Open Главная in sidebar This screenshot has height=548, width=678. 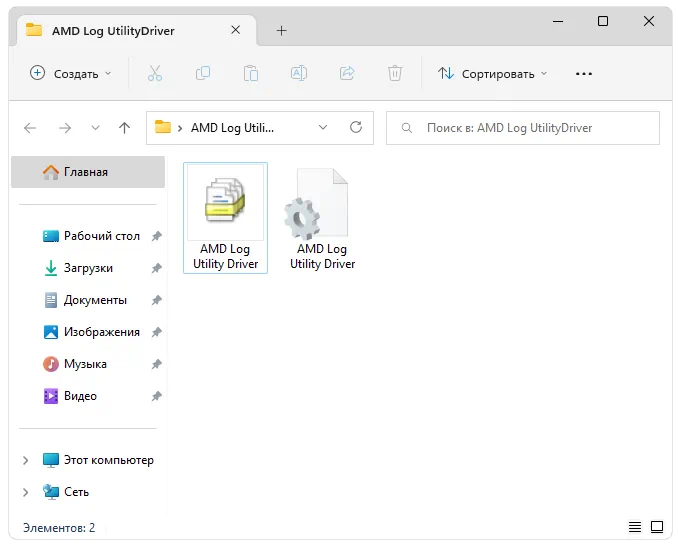[x=88, y=172]
